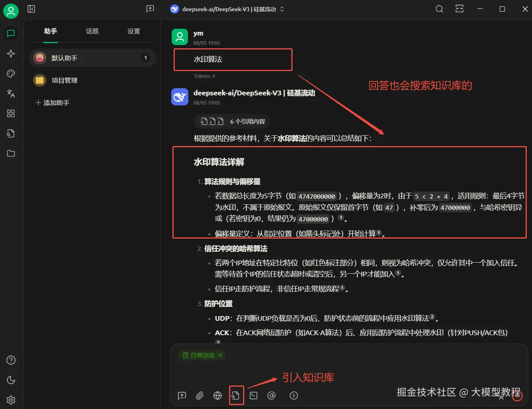The width and height of the screenshot is (532, 409).
Task: Open the MCP terminal icon in input toolbar
Action: [x=253, y=395]
